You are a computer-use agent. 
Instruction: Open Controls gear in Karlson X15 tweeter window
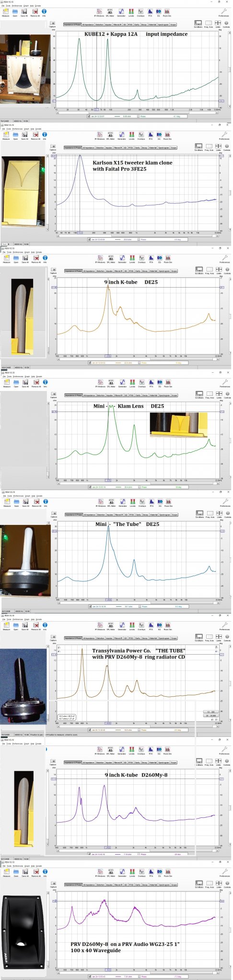(x=226, y=147)
